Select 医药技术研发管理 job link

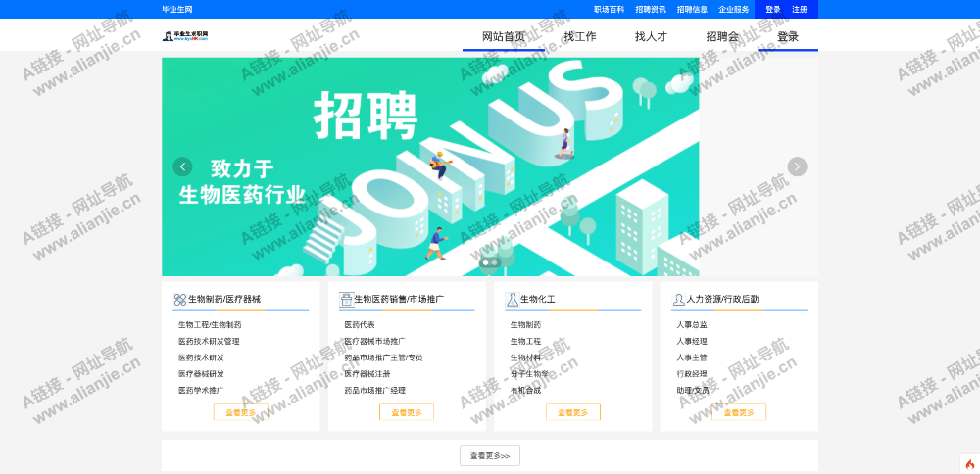209,342
